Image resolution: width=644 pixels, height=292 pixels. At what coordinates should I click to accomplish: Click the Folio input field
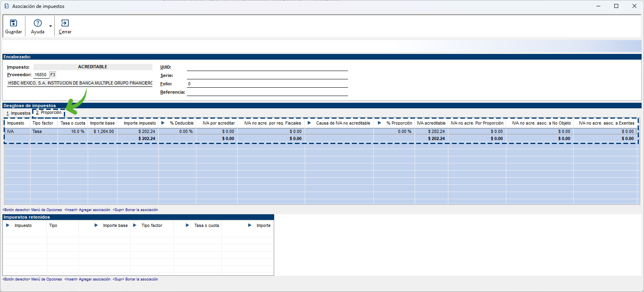point(267,84)
